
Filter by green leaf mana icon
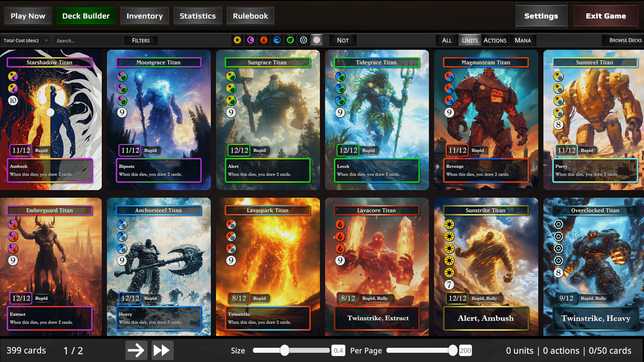pos(290,40)
